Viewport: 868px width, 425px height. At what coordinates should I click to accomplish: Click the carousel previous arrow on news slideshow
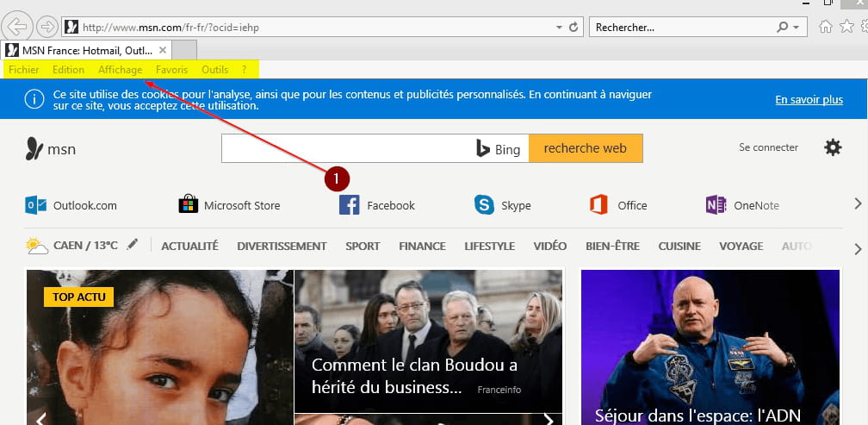(x=41, y=419)
